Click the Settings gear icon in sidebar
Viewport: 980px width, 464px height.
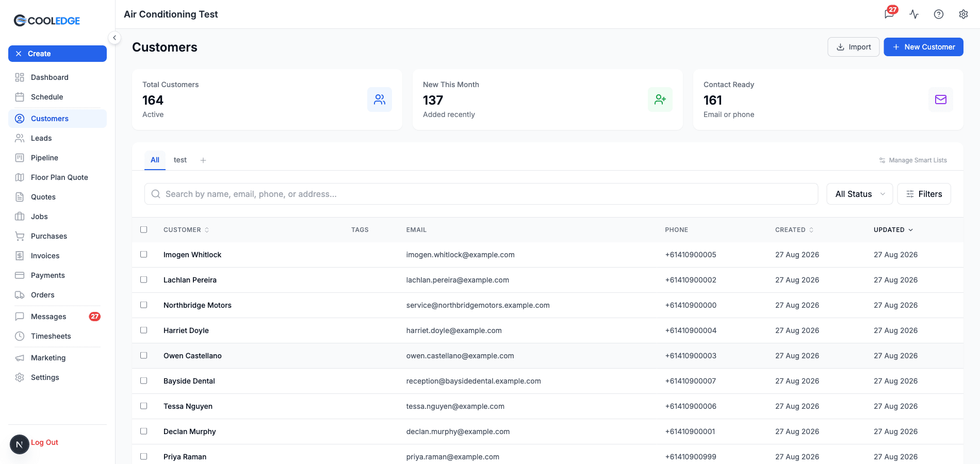(20, 377)
